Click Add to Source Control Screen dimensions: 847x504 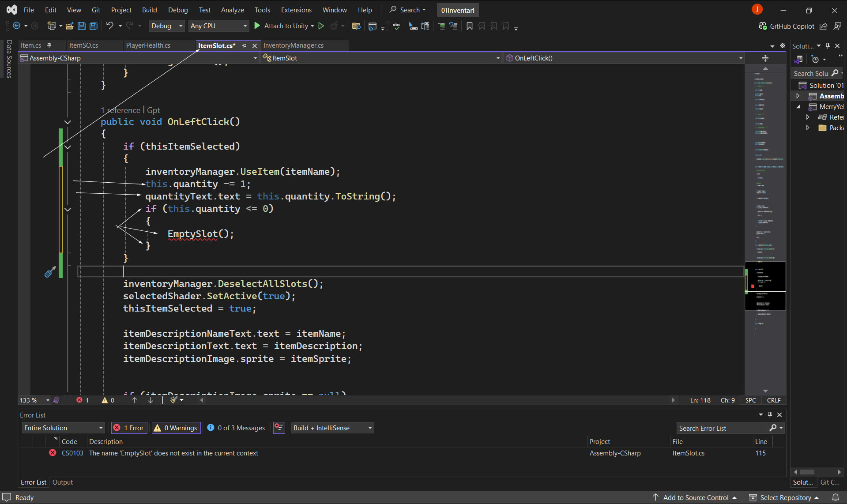[x=696, y=497]
